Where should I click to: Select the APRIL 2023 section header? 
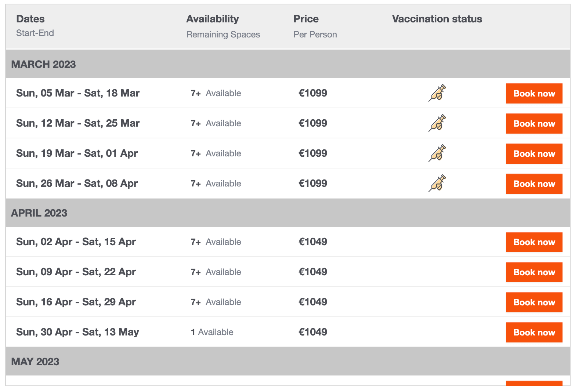pos(288,213)
